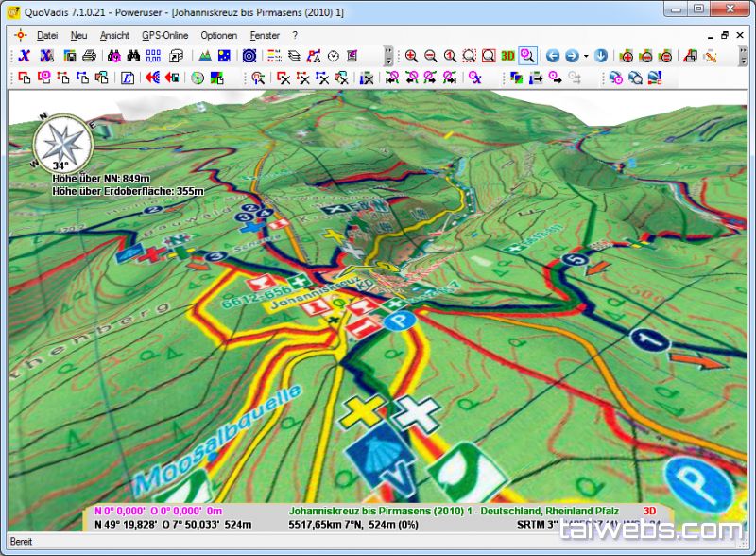Click the mountain elevation profile icon
Viewport: 756px width, 556px height.
pos(204,56)
